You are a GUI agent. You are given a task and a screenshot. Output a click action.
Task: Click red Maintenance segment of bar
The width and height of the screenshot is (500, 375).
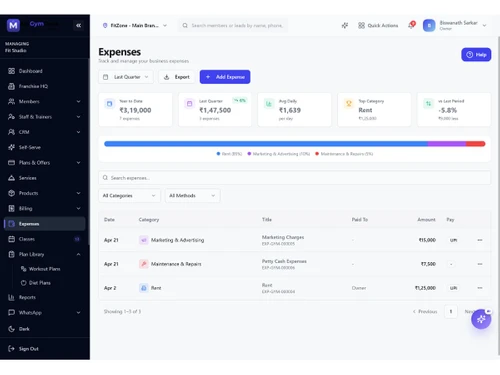coord(476,144)
